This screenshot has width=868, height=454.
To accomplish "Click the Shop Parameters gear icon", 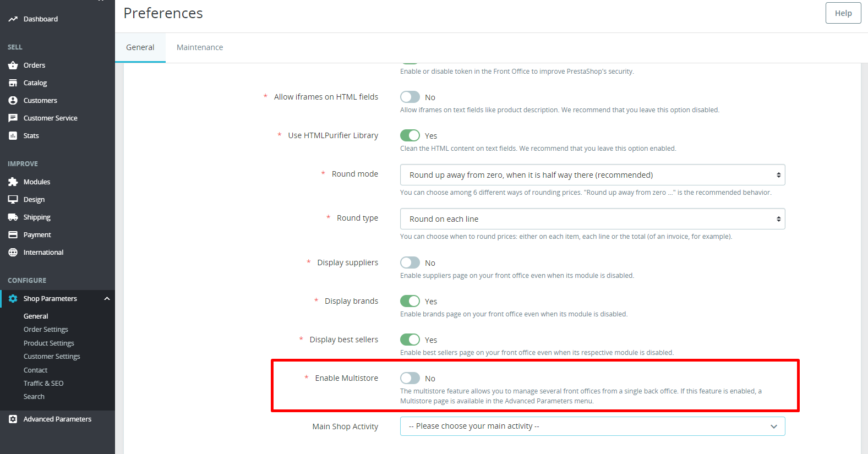I will click(13, 299).
